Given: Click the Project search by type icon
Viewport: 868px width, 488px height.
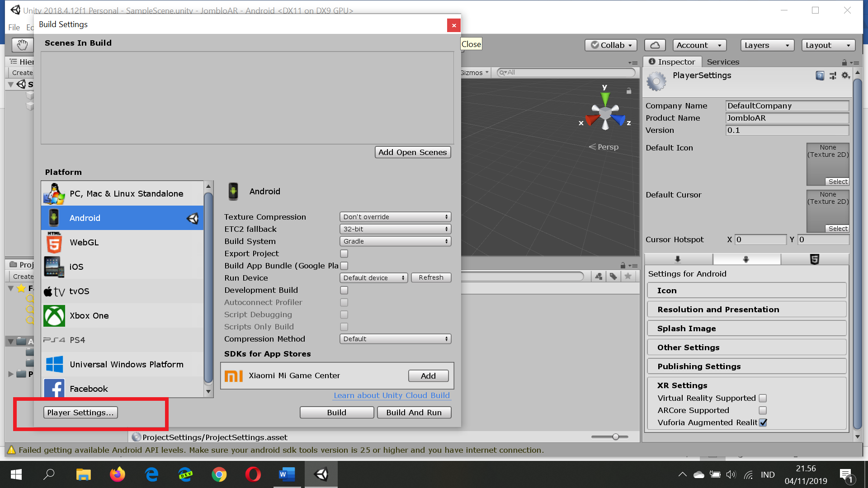Looking at the screenshot, I should coord(599,277).
